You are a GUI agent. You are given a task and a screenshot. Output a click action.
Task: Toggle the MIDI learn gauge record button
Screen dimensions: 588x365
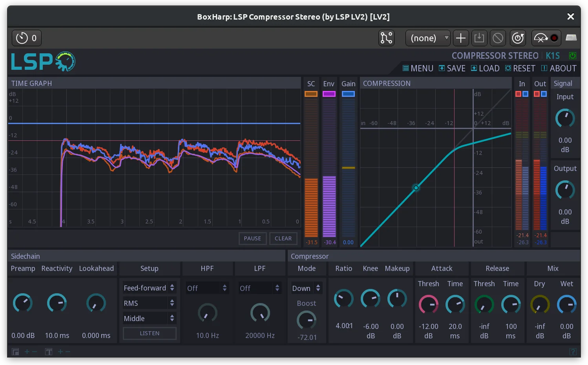(546, 38)
